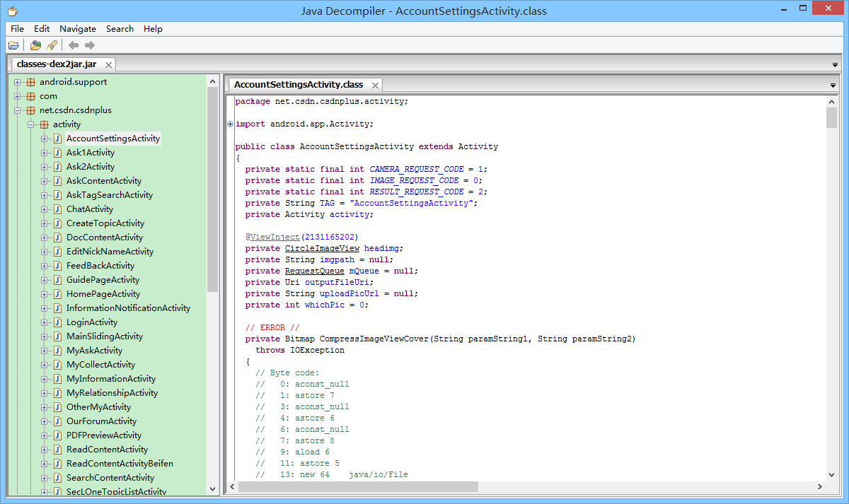Follow the RequestQueue type link
This screenshot has height=504, width=849.
(314, 271)
